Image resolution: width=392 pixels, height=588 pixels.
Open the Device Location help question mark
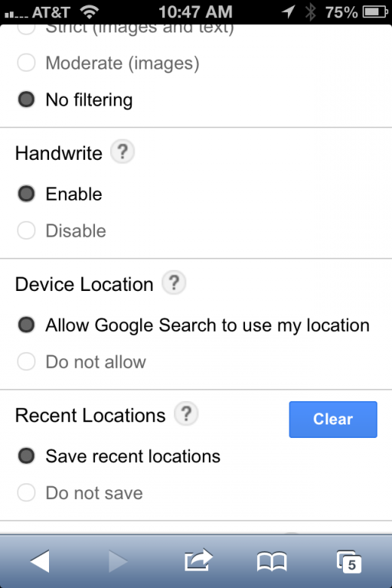click(173, 283)
